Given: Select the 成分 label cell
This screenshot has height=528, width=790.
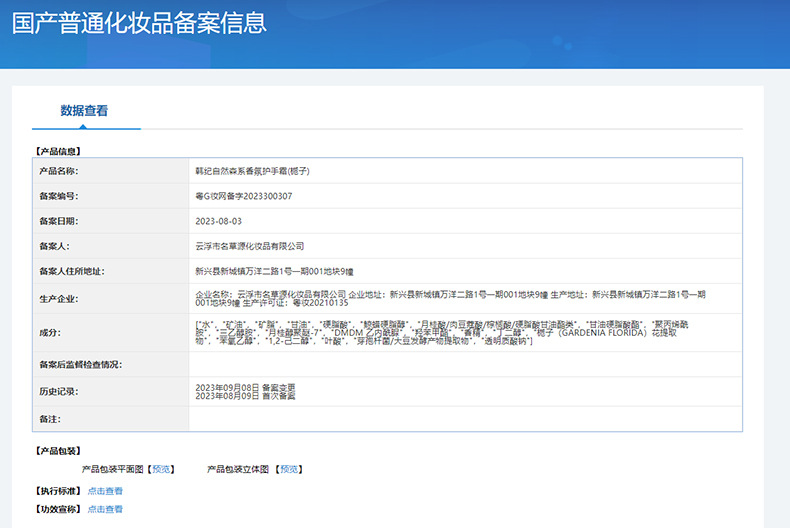Looking at the screenshot, I should pyautogui.click(x=111, y=333).
